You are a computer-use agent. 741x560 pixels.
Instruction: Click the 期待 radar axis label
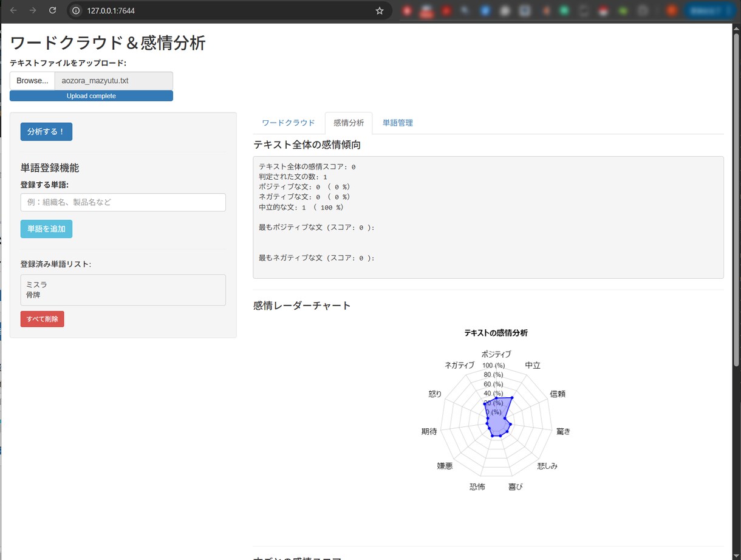pos(429,431)
